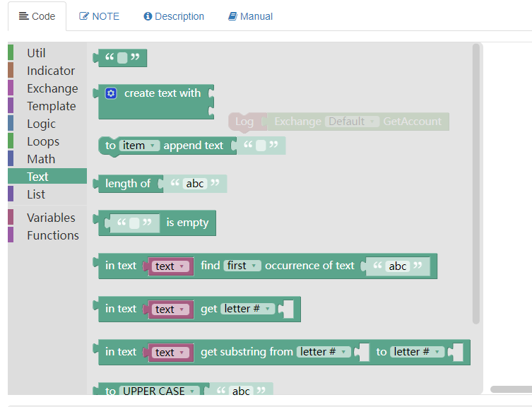Open the Exchange block category

click(x=52, y=88)
